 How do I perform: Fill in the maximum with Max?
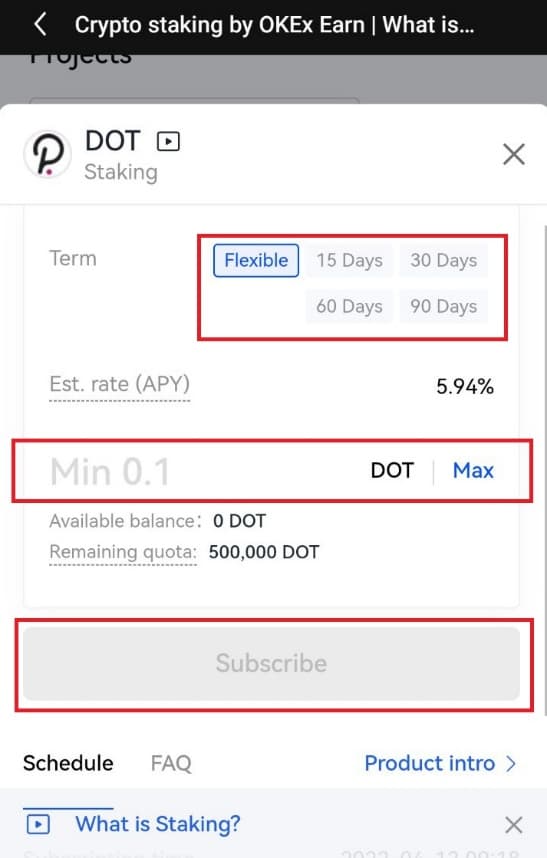473,471
